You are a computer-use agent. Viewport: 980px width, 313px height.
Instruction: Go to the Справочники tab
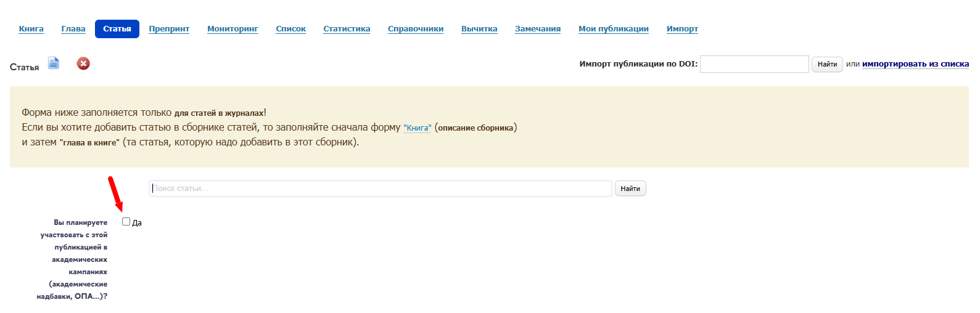coord(416,29)
